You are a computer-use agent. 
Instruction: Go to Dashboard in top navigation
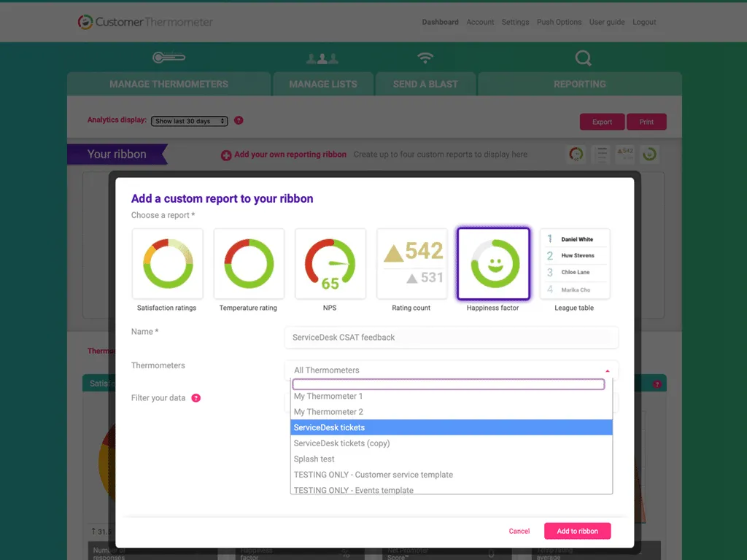click(440, 22)
